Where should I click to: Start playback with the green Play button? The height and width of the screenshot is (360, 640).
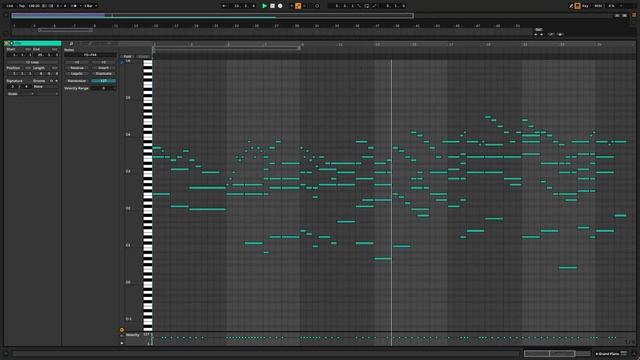click(264, 6)
